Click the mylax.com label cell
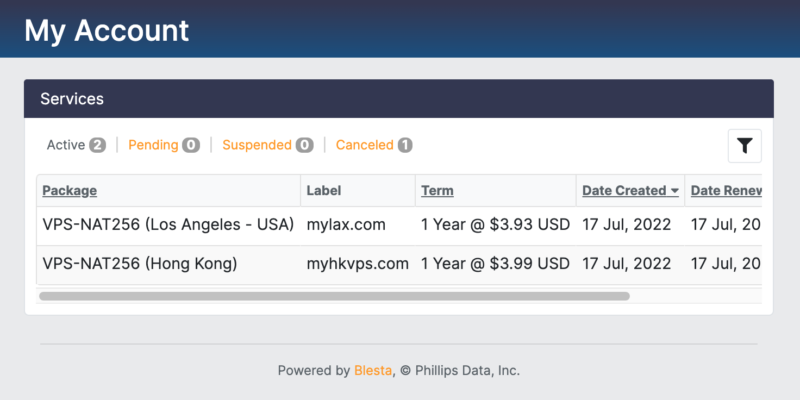The image size is (800, 400). point(346,225)
